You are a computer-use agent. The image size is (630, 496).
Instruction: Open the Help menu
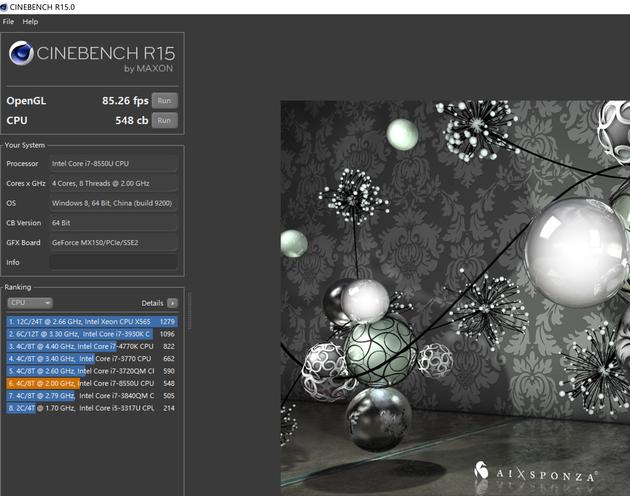(x=30, y=22)
